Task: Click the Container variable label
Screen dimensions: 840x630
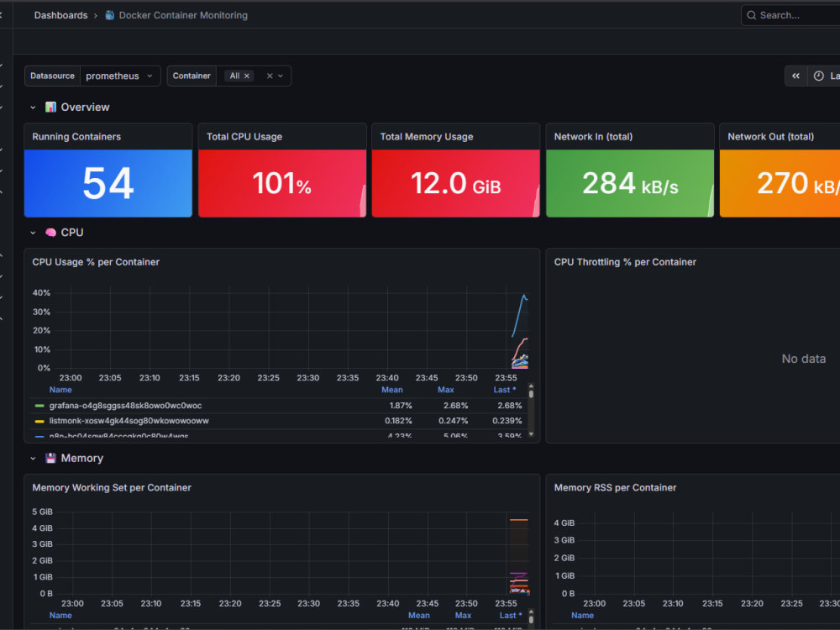Action: click(192, 76)
